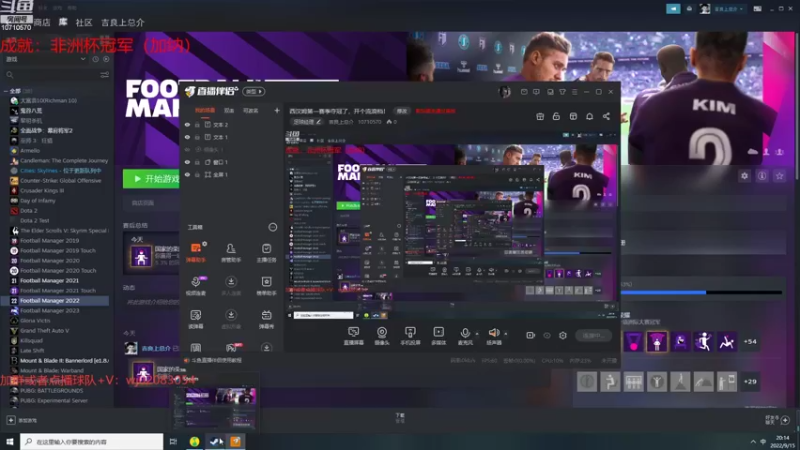Click the lock icon in stream header
Image resolution: width=800 pixels, height=450 pixels.
[556, 116]
